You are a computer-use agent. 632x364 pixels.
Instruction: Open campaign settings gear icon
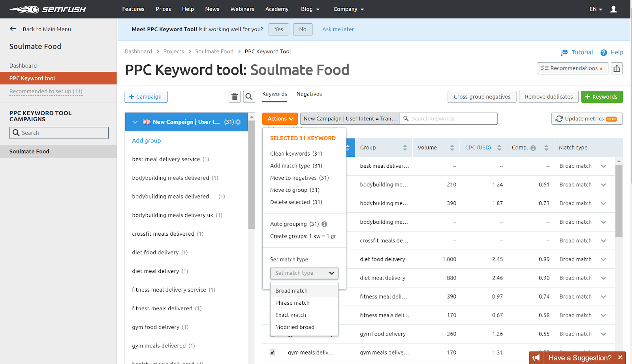pyautogui.click(x=238, y=122)
